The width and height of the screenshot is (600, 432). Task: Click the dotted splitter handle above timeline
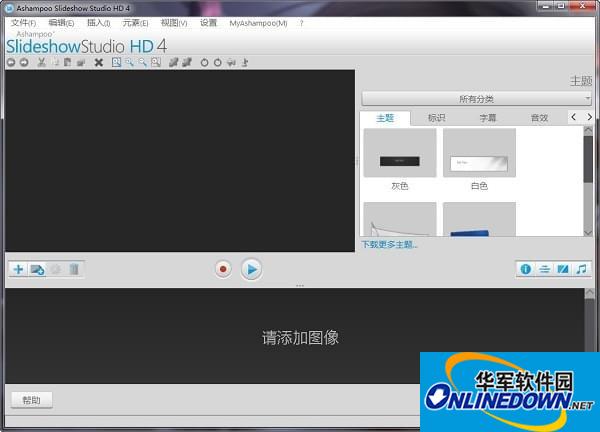pyautogui.click(x=300, y=285)
